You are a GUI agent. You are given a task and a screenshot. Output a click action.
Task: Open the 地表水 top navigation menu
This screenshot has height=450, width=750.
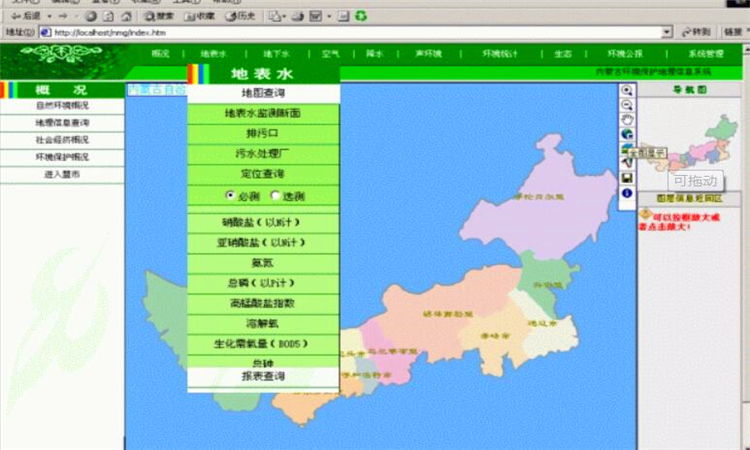tap(213, 54)
